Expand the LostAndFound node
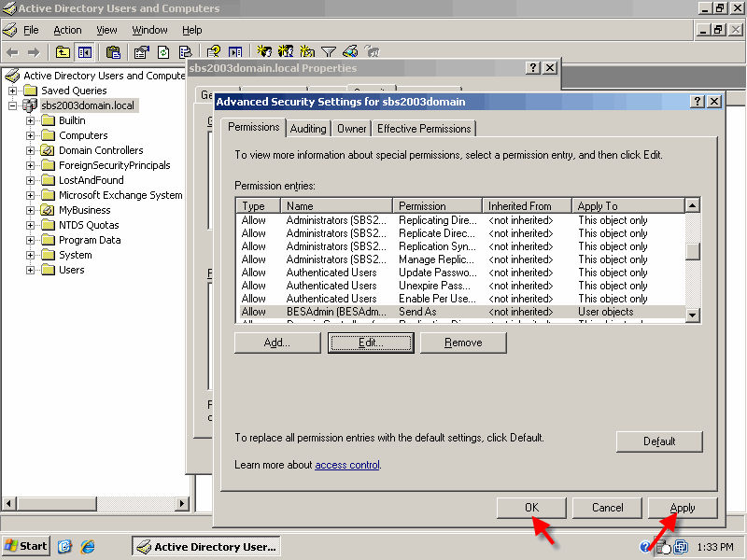This screenshot has height=560, width=747. (x=30, y=180)
